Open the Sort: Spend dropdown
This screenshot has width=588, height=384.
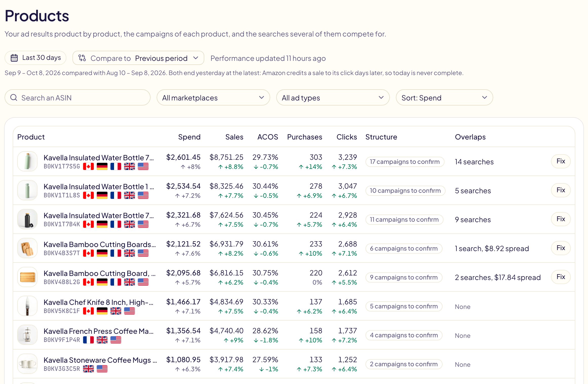(x=444, y=98)
